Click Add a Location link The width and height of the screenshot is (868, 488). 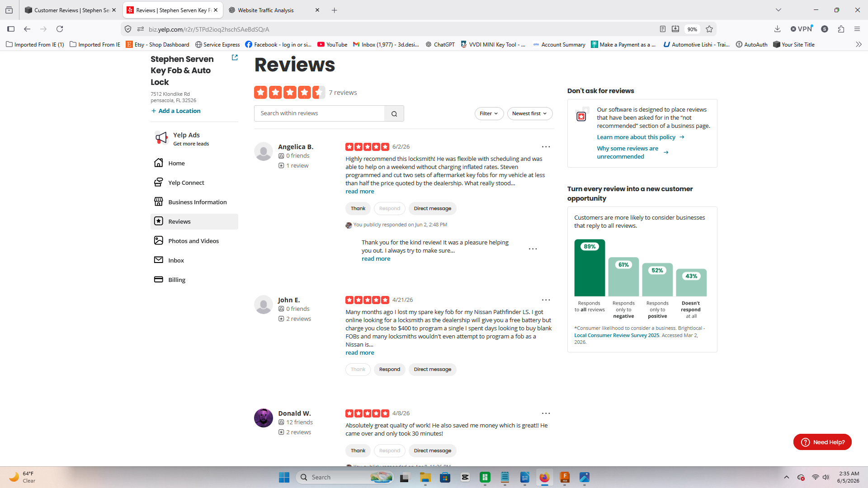click(176, 111)
